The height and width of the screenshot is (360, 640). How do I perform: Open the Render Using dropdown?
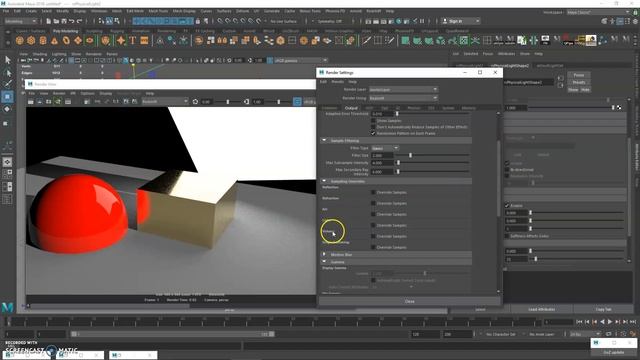coord(403,98)
